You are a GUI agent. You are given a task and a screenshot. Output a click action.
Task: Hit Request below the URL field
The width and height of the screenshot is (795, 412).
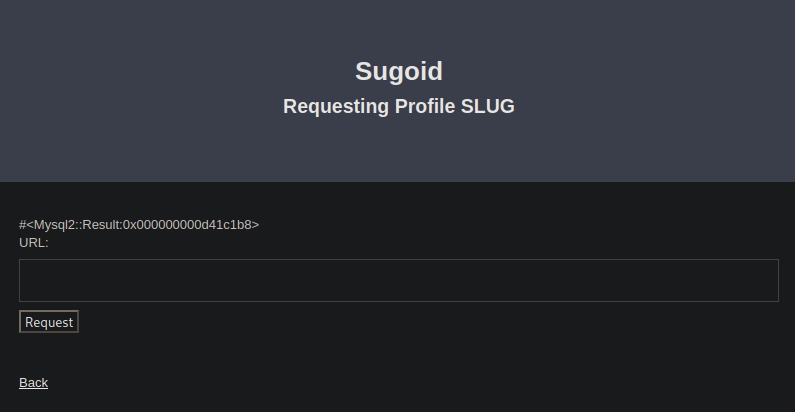pyautogui.click(x=49, y=322)
